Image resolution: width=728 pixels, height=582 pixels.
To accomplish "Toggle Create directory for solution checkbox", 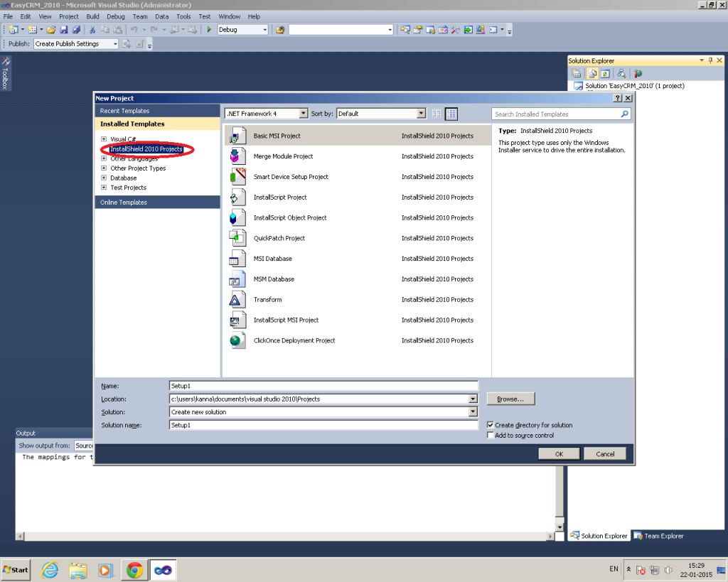I will click(491, 425).
